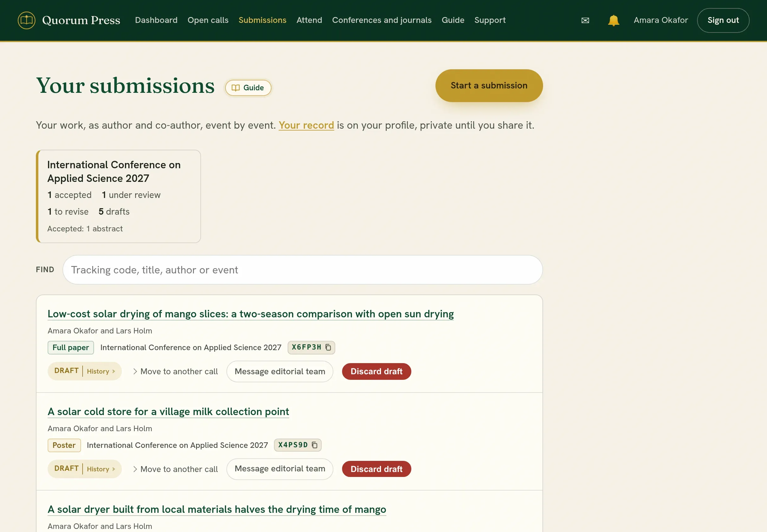Click the '1 under review' count
This screenshot has height=532, width=767.
[x=131, y=195]
